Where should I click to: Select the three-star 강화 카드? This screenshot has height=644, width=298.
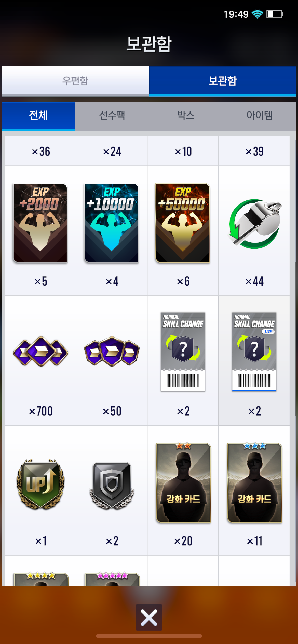click(255, 482)
